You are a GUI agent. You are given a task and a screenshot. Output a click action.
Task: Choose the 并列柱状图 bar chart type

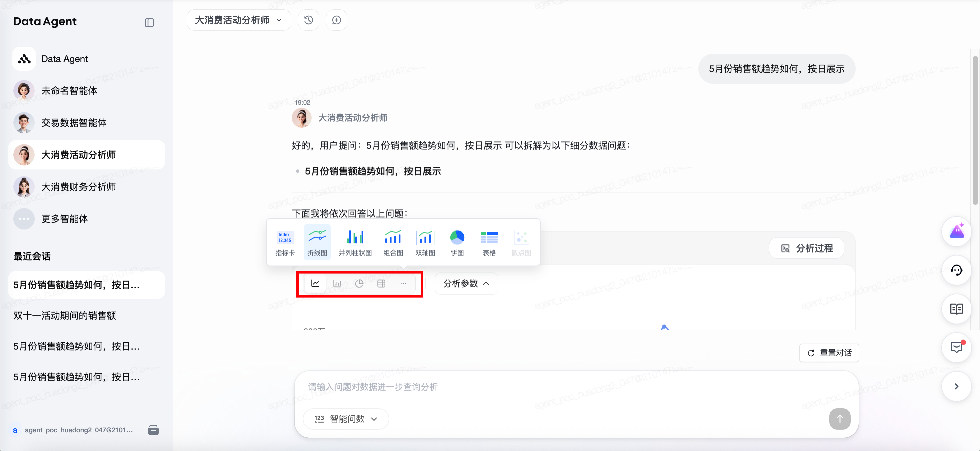[355, 243]
